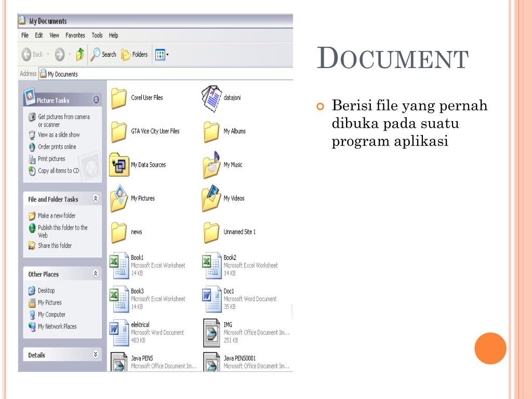Click the My Documents title bar icon
This screenshot has width=532, height=399.
point(22,20)
